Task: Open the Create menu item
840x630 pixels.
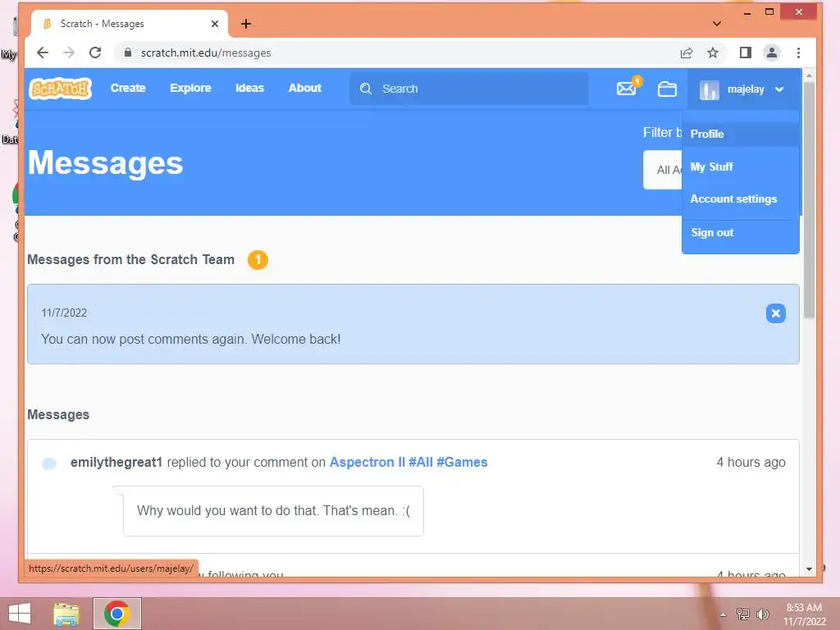Action: pos(128,88)
